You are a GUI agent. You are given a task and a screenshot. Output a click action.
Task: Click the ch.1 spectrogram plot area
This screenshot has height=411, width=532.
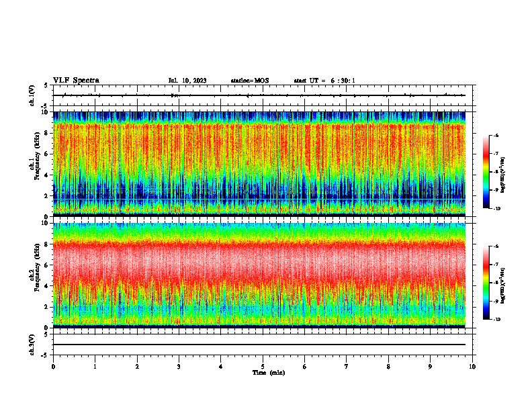(x=259, y=164)
